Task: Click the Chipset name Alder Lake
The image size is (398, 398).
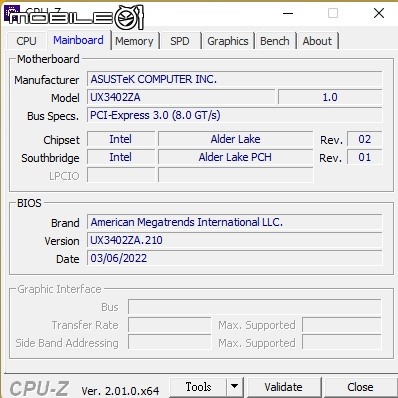Action: click(x=235, y=139)
